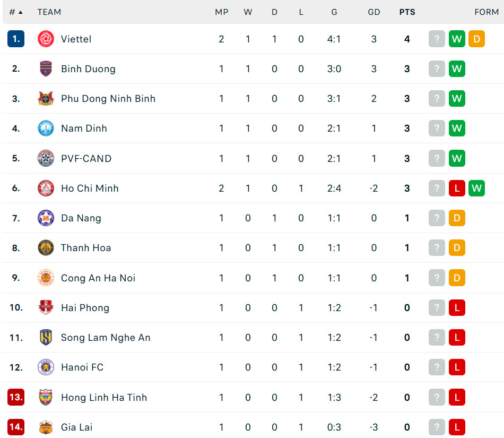Open Viettel's recent win result badge
Image resolution: width=504 pixels, height=438 pixels.
[x=457, y=39]
